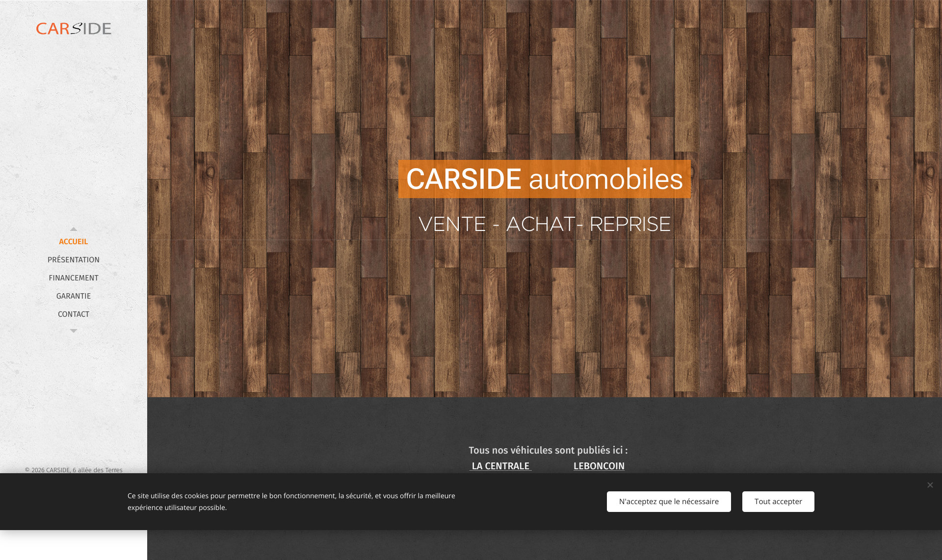Image resolution: width=942 pixels, height=560 pixels.
Task: Click the "VENTE - ACHAT- REPRISE" subtitle
Action: coord(545,224)
